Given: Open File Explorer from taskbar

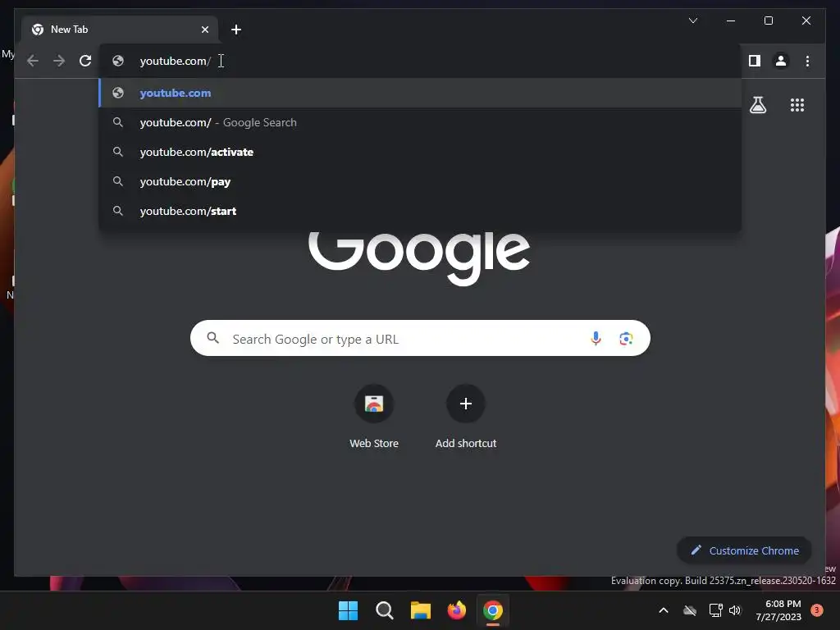Looking at the screenshot, I should (421, 610).
